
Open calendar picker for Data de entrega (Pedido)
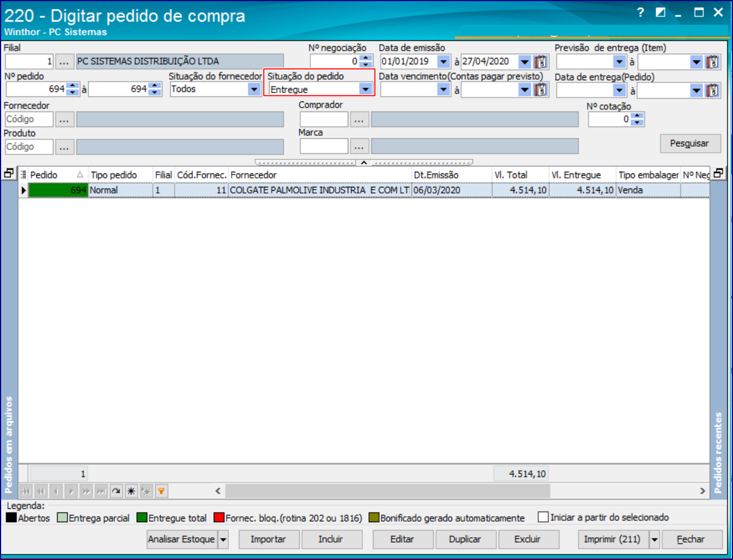pyautogui.click(x=712, y=89)
